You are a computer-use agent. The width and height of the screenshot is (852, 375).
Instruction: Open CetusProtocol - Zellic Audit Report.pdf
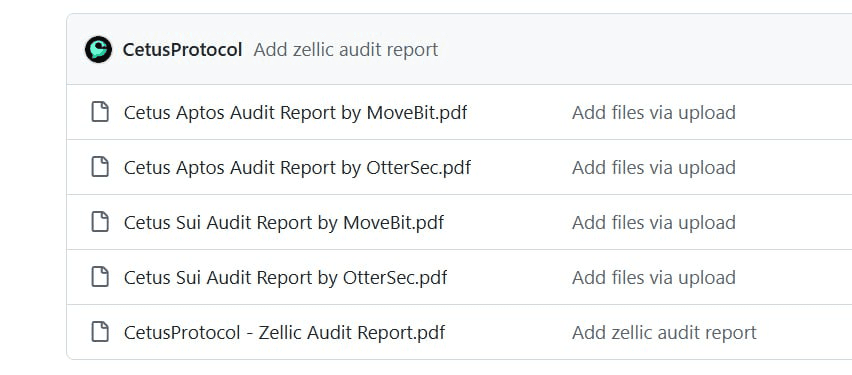284,333
